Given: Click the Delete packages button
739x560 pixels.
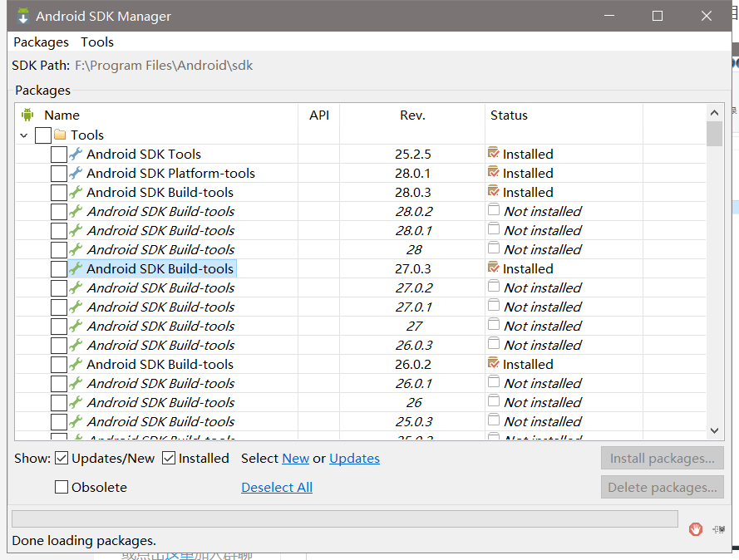Looking at the screenshot, I should [663, 488].
